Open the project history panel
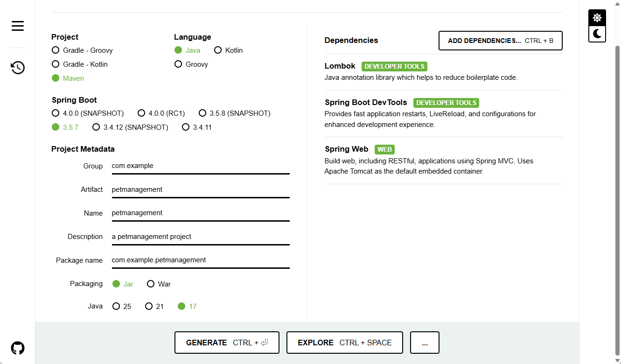This screenshot has width=621, height=364. (17, 68)
